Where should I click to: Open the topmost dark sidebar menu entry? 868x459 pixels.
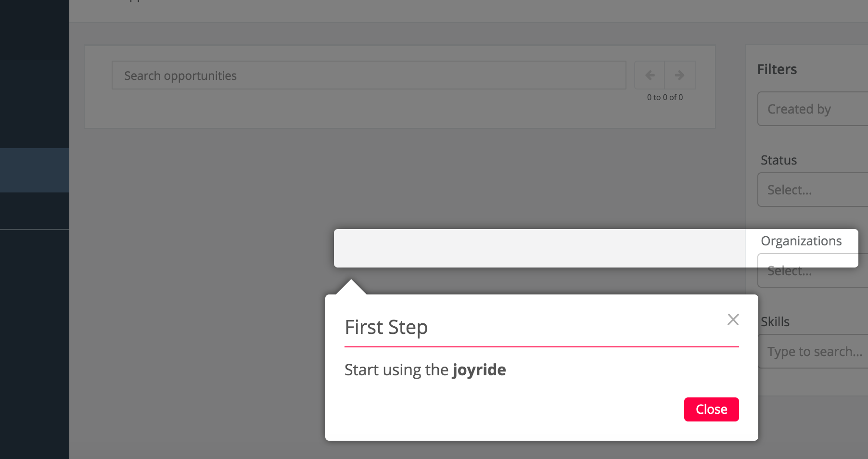34,29
